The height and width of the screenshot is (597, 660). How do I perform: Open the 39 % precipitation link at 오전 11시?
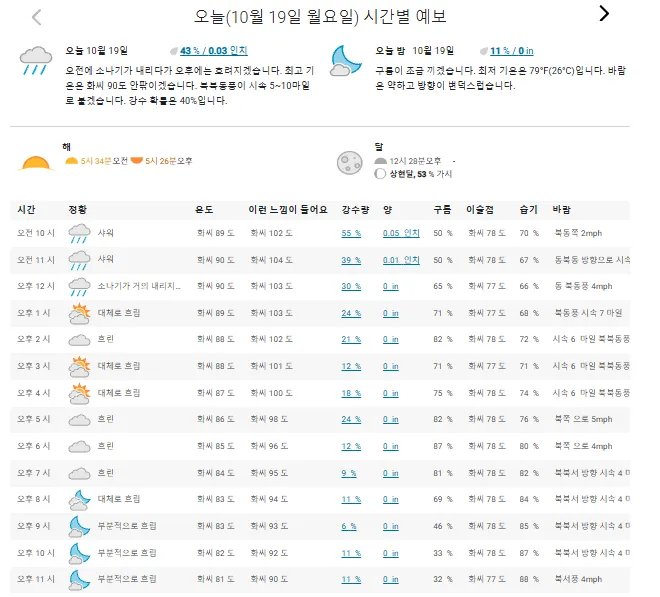coord(351,260)
